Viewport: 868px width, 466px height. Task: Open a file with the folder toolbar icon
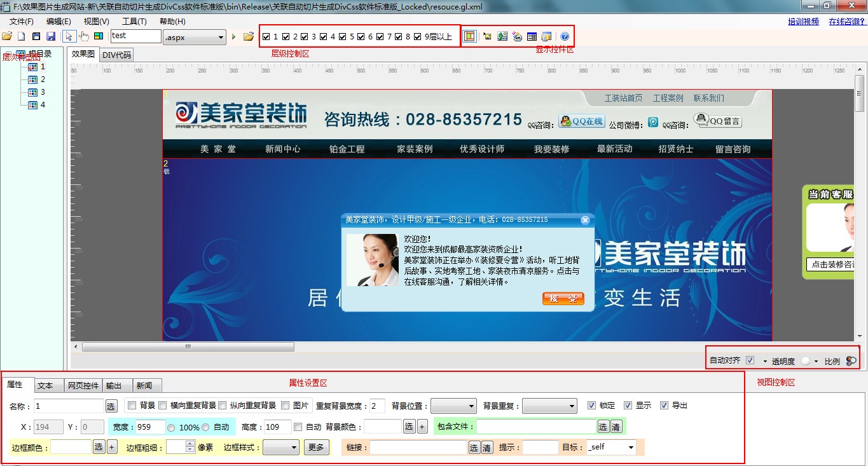(x=7, y=36)
